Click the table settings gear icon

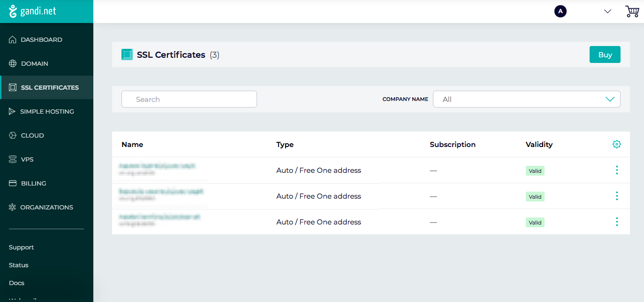coord(617,144)
